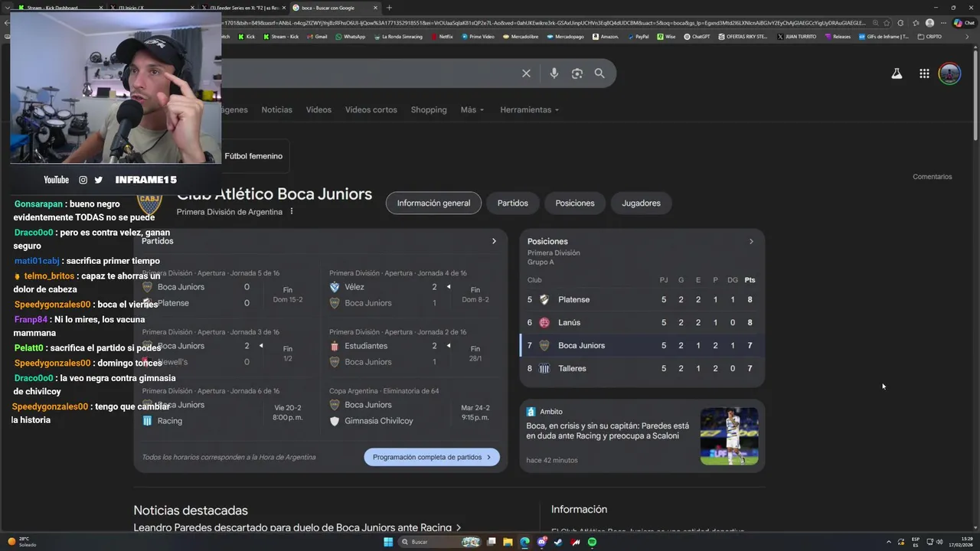Clear the Google search box text

[526, 73]
